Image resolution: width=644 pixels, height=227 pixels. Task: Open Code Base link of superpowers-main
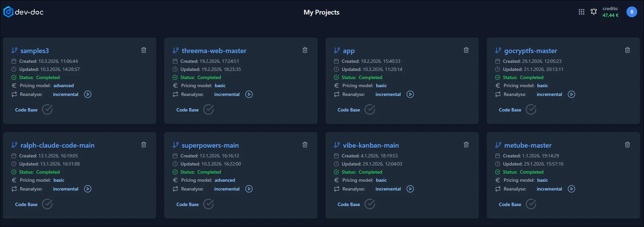pyautogui.click(x=188, y=204)
